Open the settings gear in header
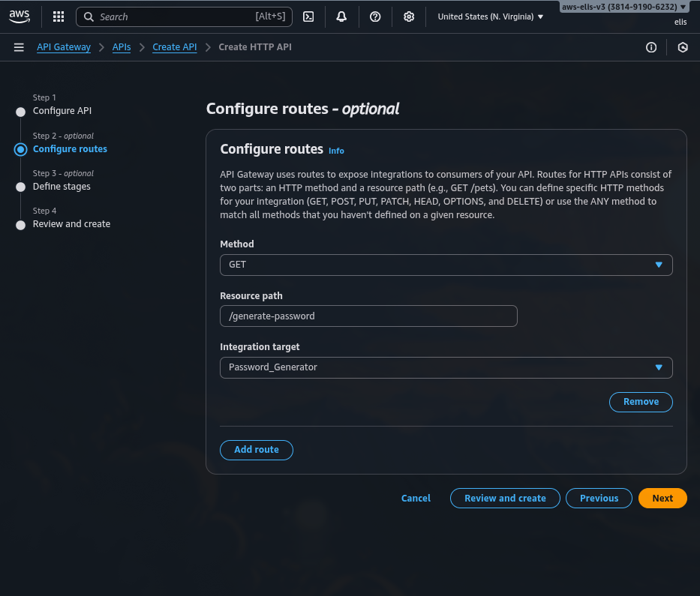The width and height of the screenshot is (700, 596). (x=409, y=16)
